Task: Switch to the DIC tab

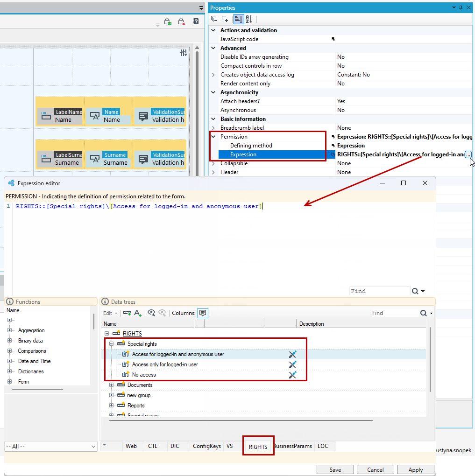Action: 175,446
